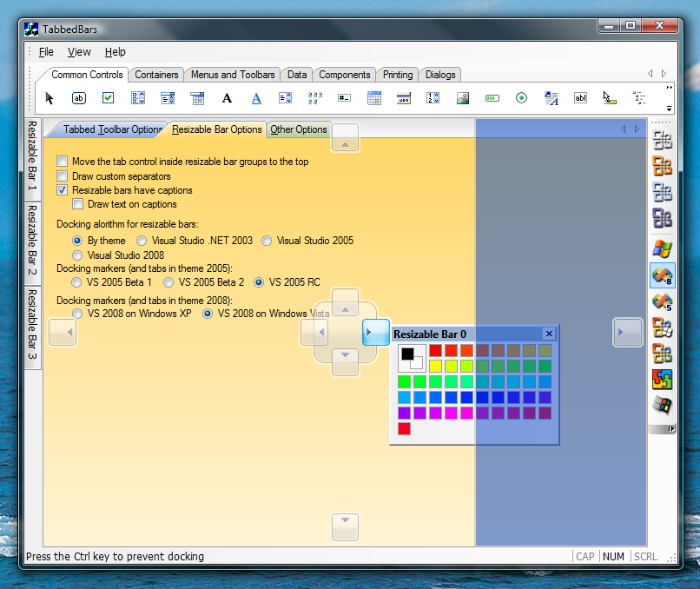This screenshot has width=700, height=589.
Task: Open the Help menu
Action: 116,52
